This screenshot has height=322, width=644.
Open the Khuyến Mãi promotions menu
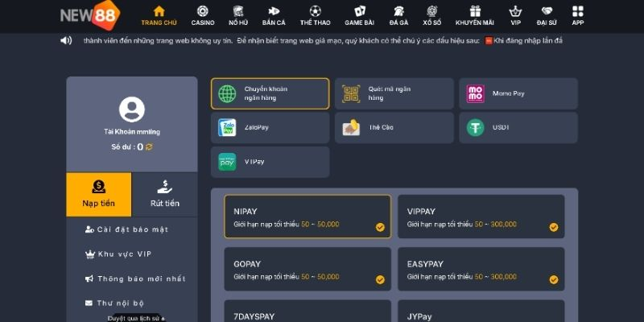(474, 15)
